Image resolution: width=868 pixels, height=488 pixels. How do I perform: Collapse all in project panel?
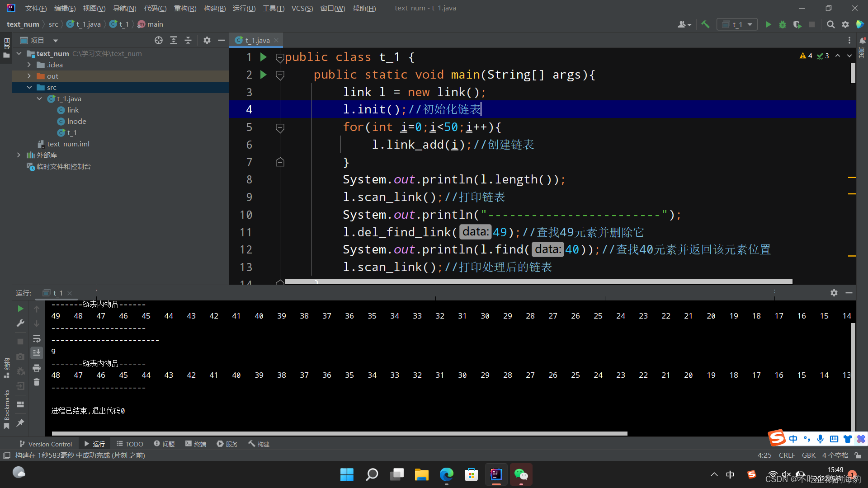(188, 40)
